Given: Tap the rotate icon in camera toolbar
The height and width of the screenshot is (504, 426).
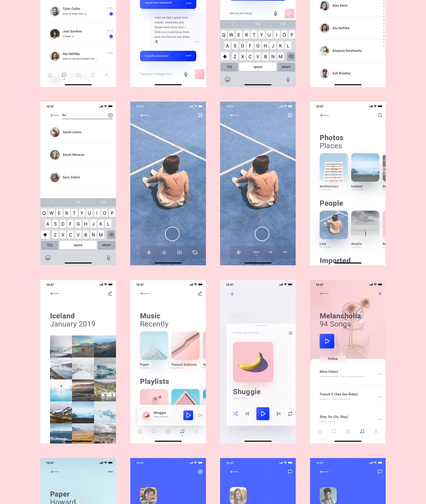Looking at the screenshot, I should pos(194,253).
